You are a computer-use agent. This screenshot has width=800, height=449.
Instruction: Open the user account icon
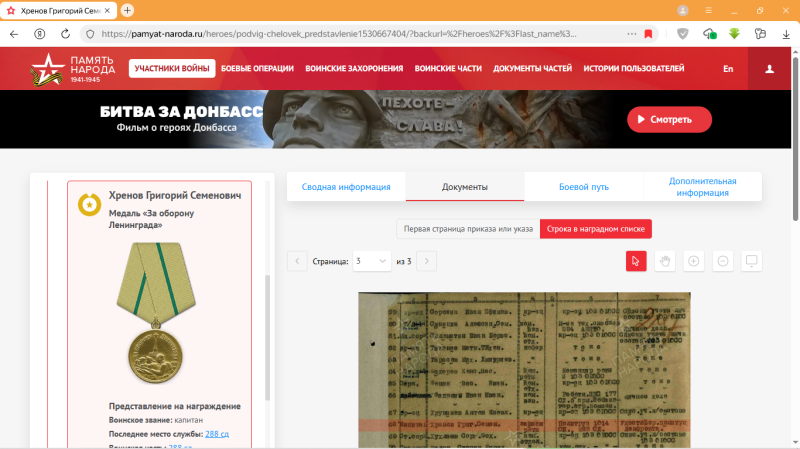tap(769, 69)
